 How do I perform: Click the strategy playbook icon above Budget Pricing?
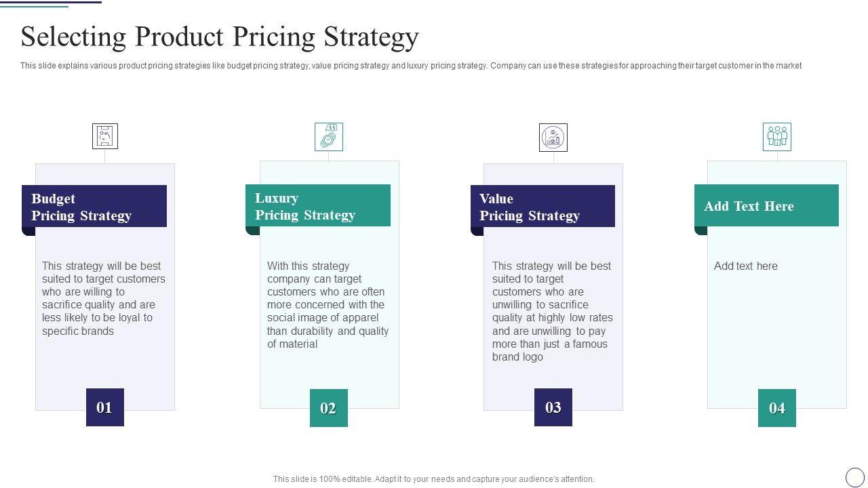(105, 136)
